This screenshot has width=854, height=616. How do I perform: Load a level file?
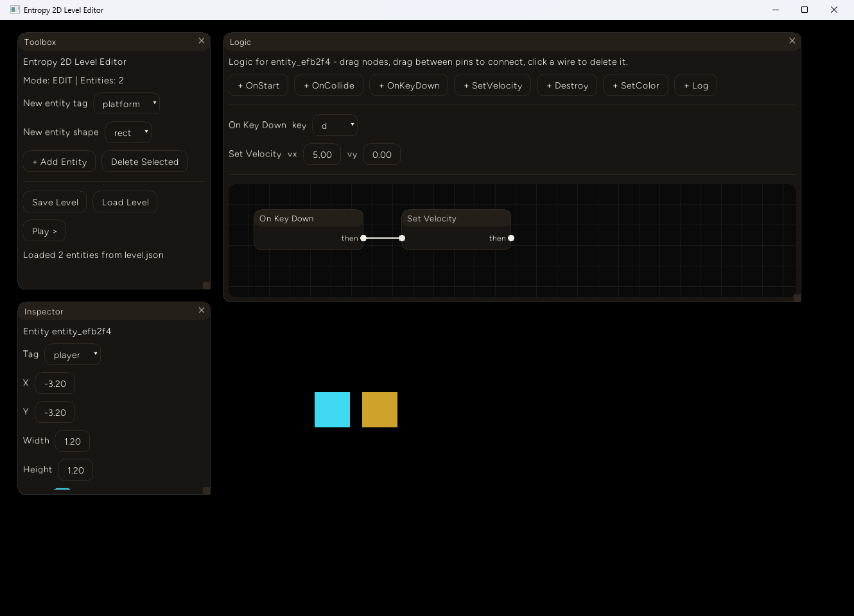tap(125, 202)
